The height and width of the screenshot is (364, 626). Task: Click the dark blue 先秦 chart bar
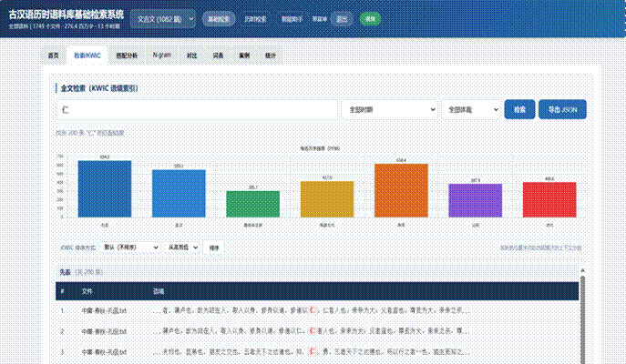coord(105,189)
